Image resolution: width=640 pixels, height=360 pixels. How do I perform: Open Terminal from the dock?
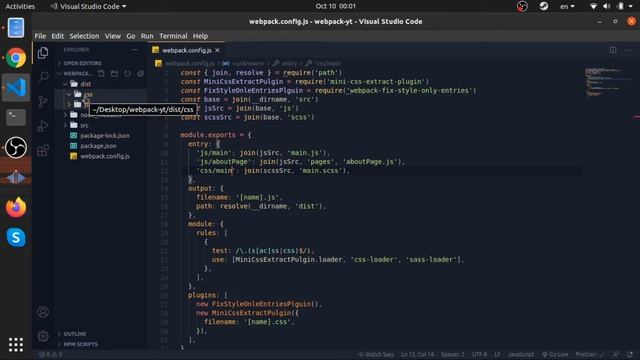[16, 117]
